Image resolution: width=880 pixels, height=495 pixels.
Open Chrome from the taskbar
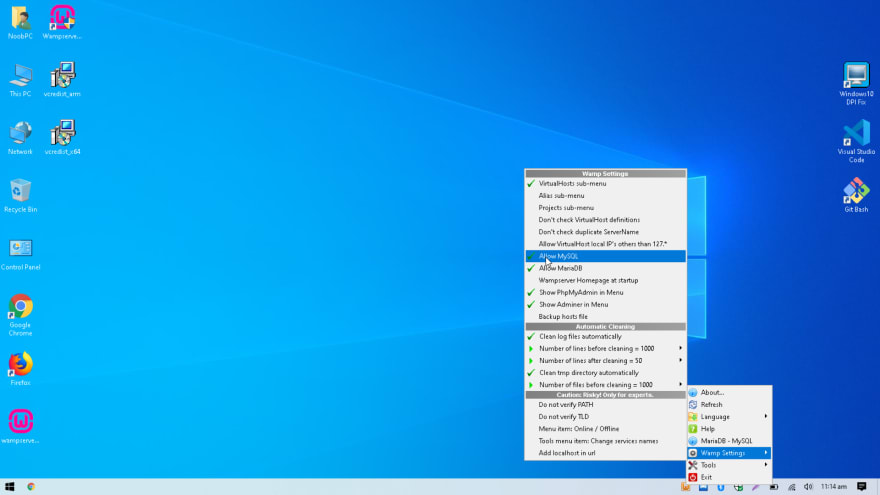31,487
